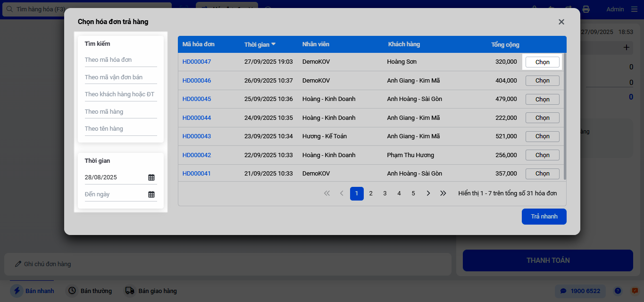Jump to the first page of invoices
The width and height of the screenshot is (644, 302).
[327, 193]
